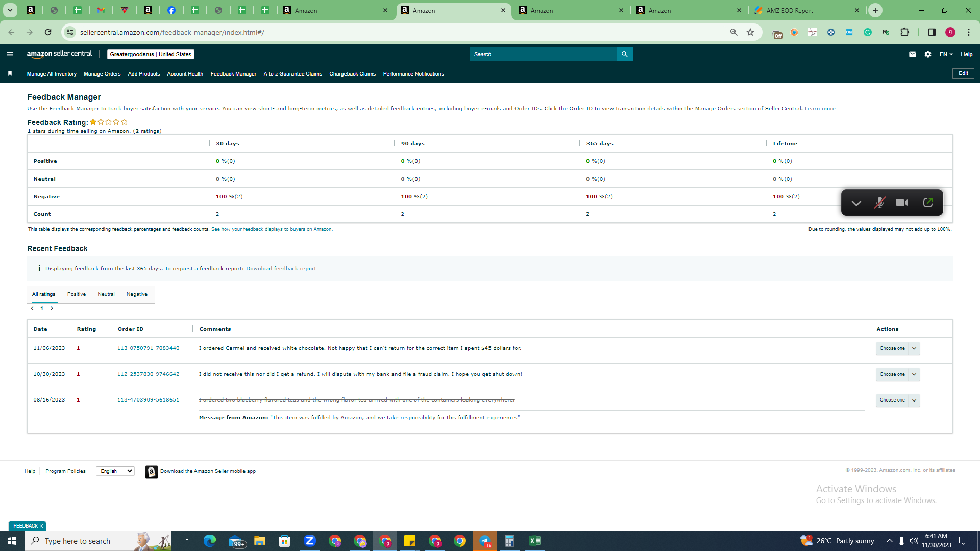This screenshot has height=551, width=980.
Task: Click the Help link in the header
Action: click(967, 54)
